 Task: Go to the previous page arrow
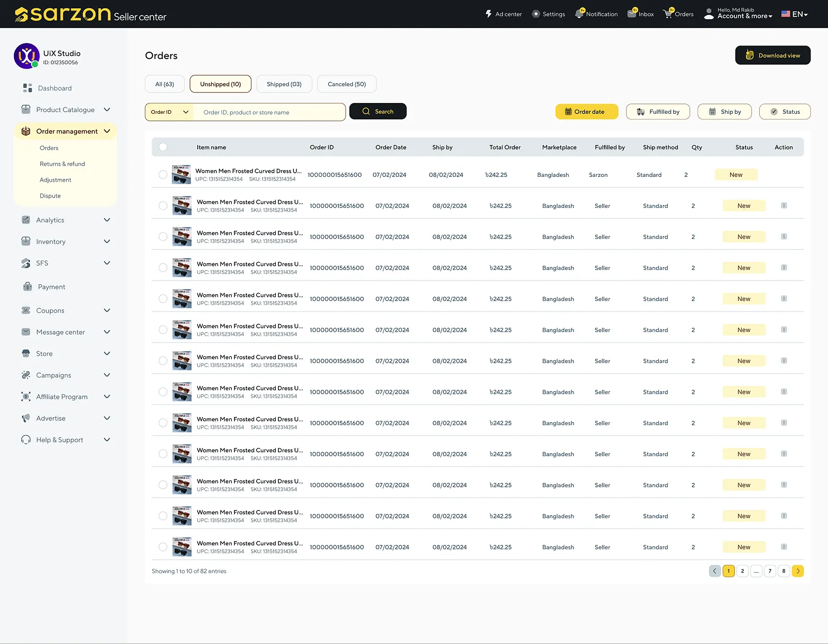(x=715, y=571)
